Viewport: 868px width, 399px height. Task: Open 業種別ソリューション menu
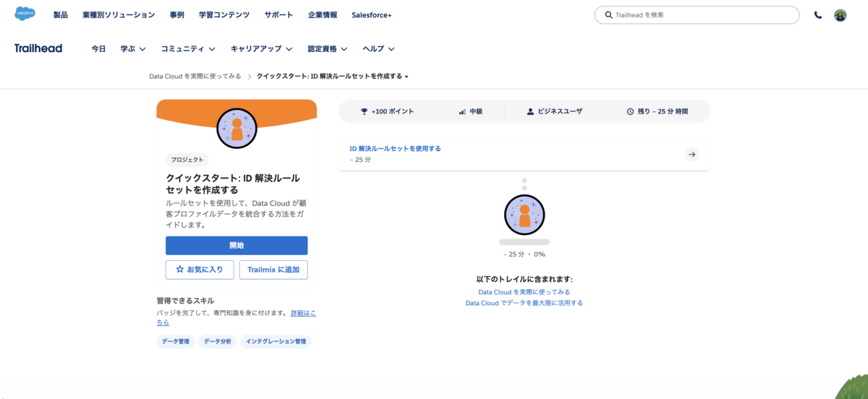point(119,15)
